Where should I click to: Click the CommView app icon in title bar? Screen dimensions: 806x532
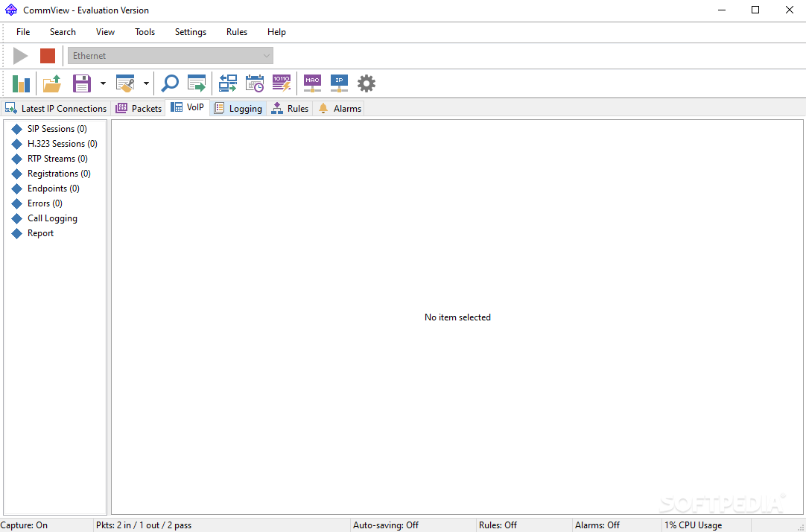tap(10, 10)
